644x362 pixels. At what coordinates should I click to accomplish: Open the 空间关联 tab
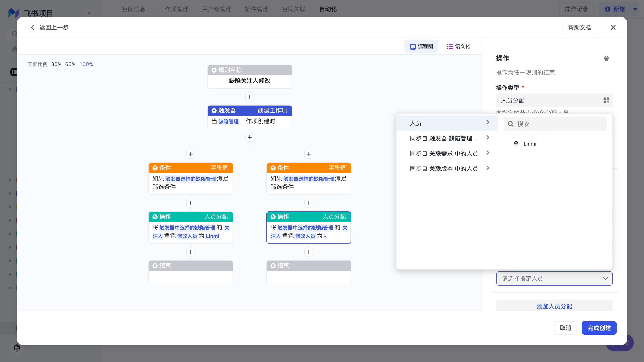click(294, 9)
